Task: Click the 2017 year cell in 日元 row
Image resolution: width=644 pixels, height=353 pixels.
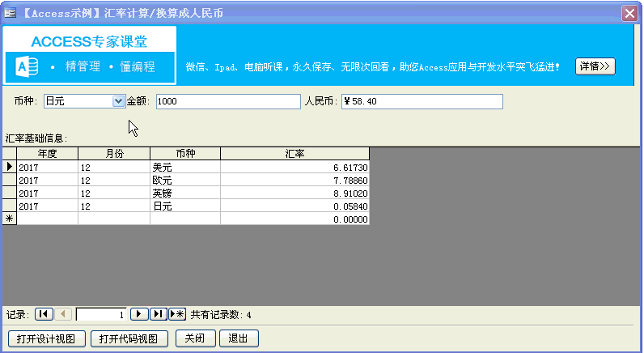Action: click(x=47, y=206)
